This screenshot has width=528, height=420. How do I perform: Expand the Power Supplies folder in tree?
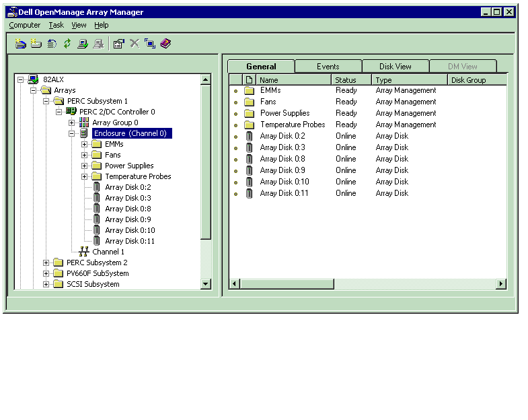pos(84,166)
